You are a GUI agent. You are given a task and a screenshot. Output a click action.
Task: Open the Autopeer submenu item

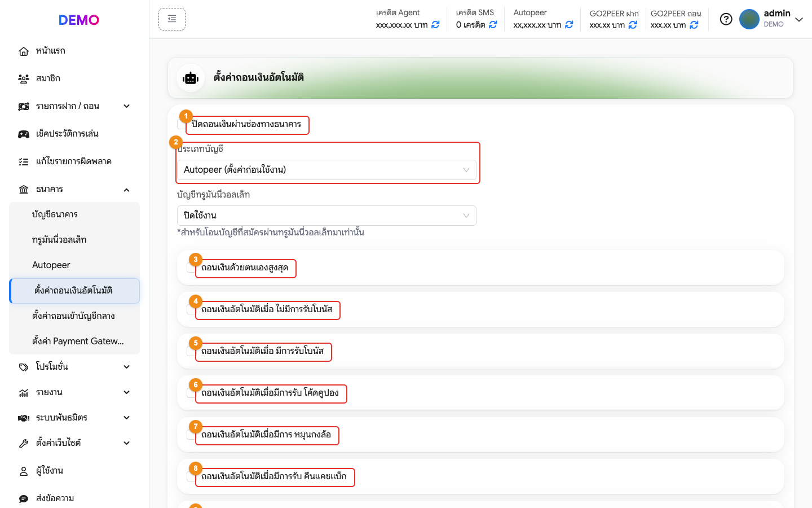click(x=74, y=265)
